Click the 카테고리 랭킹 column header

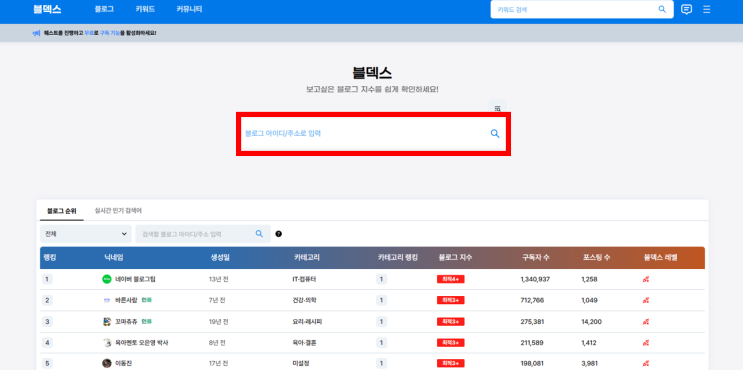(398, 258)
